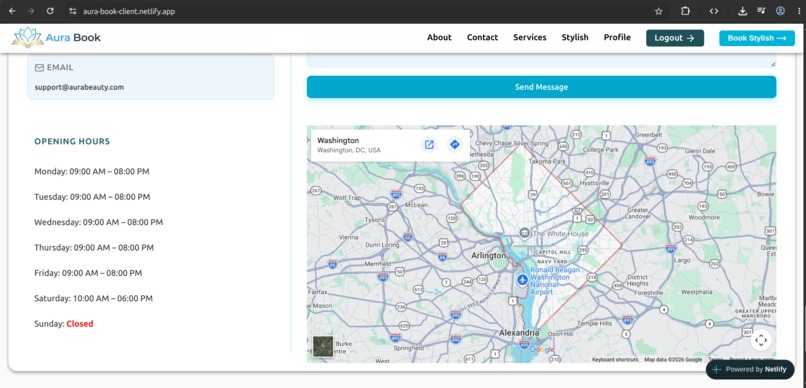Click the Wednesday: 09:00 AM – 08:00 PM row
Screen dimensions: 806x388
coord(99,223)
